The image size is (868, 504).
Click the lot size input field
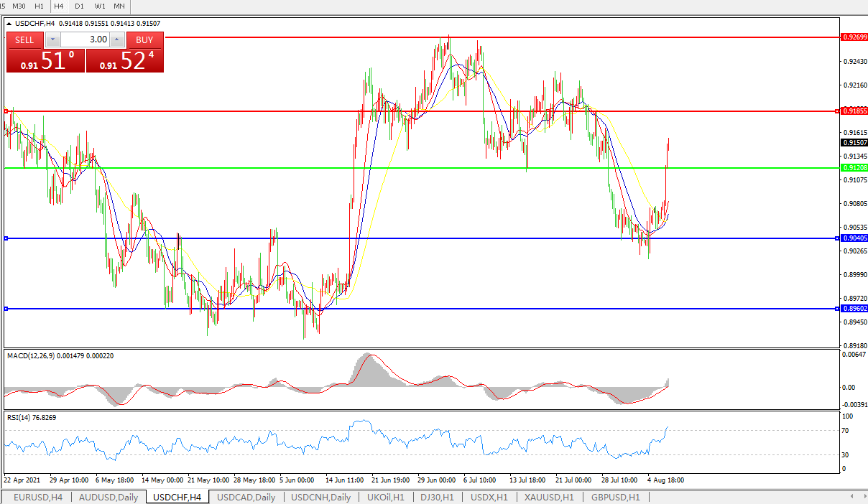(x=85, y=40)
